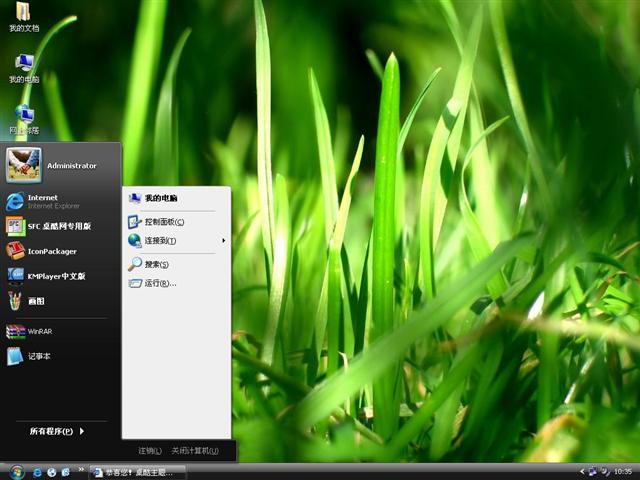
Task: Open 控制面板(C) control panel
Action: coord(176,222)
